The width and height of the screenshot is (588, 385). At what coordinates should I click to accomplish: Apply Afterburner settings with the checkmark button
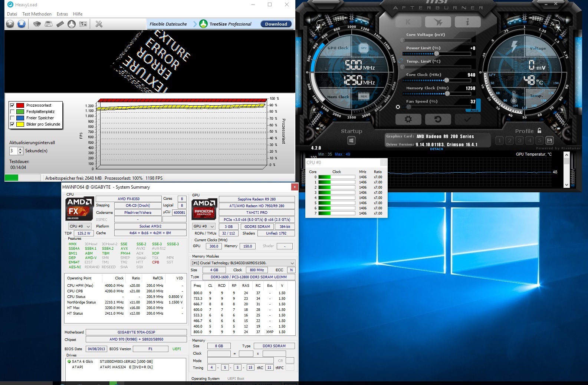pos(467,119)
